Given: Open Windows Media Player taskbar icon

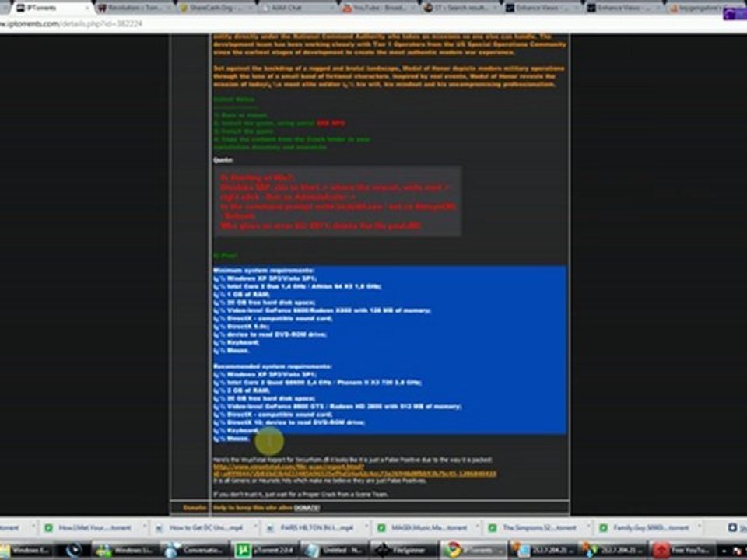Looking at the screenshot, I should point(73,551).
